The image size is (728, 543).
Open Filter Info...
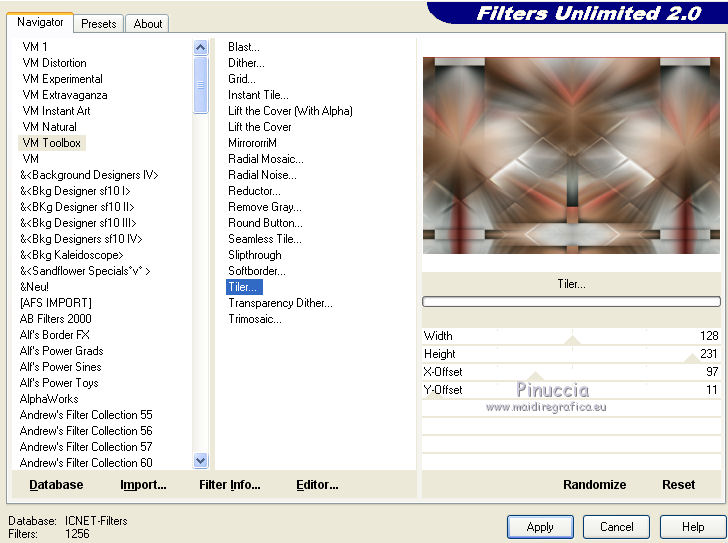point(230,485)
